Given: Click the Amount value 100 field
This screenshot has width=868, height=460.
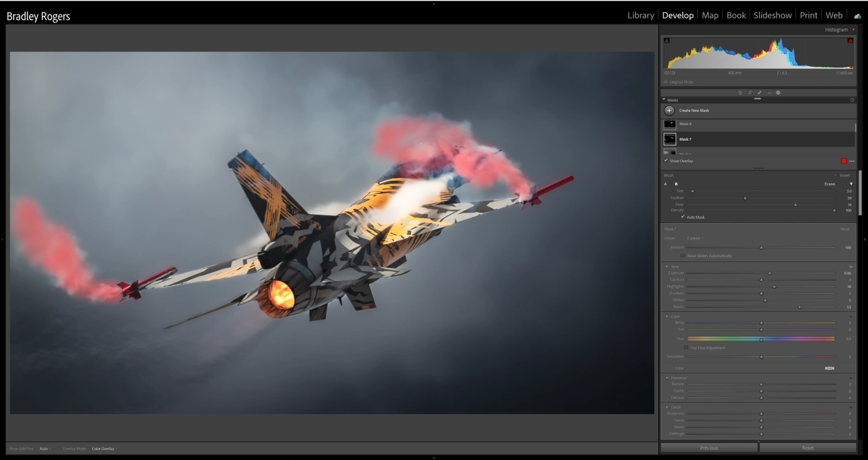Looking at the screenshot, I should point(848,248).
